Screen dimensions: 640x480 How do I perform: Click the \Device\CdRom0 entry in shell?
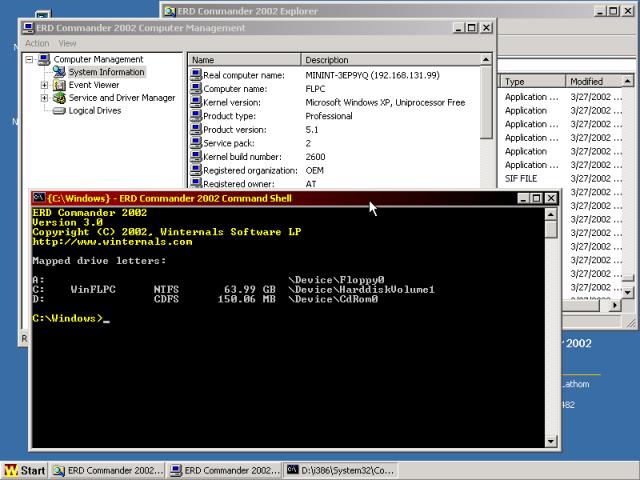click(333, 299)
